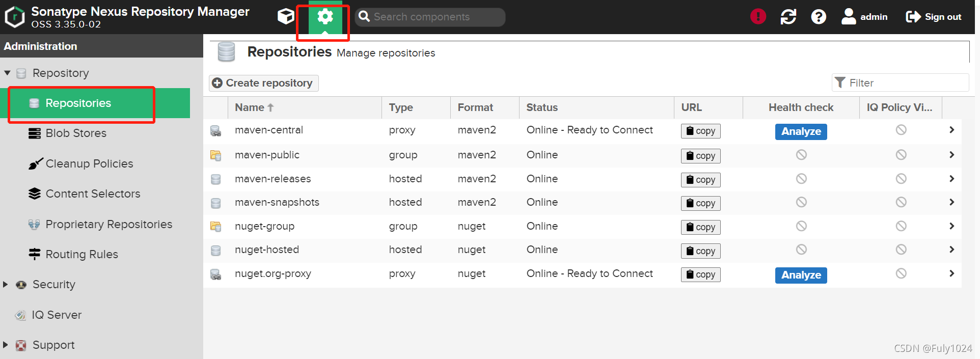Click the Content Selectors layers icon

point(35,194)
